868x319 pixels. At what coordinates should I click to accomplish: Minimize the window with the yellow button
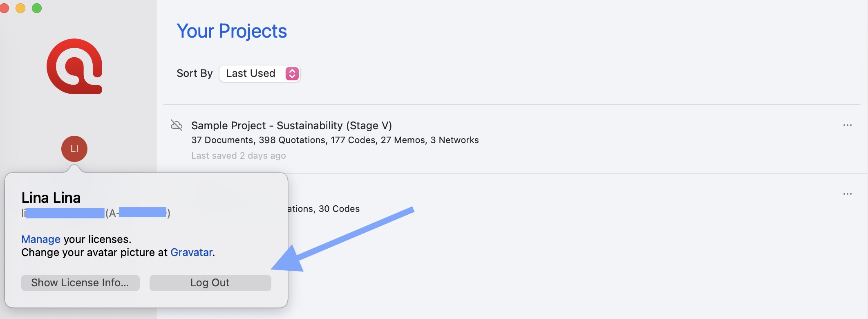coord(20,8)
